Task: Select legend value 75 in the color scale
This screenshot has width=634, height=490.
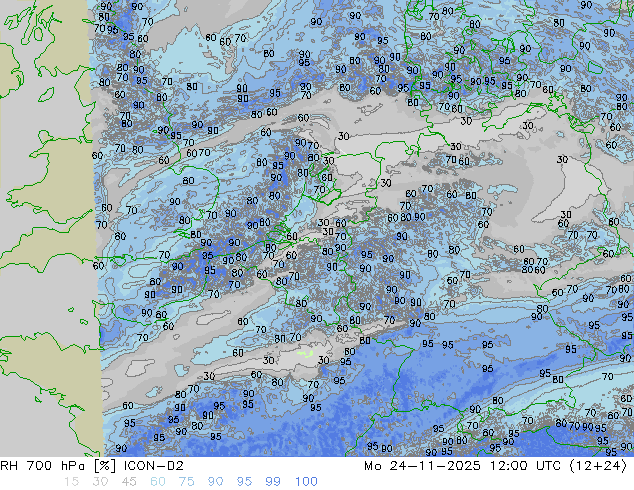Action: coord(186,482)
